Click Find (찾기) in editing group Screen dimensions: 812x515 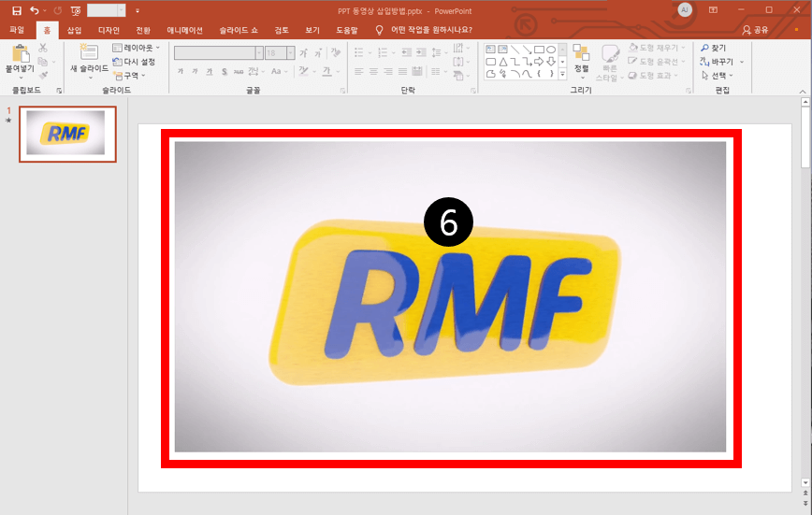(713, 48)
